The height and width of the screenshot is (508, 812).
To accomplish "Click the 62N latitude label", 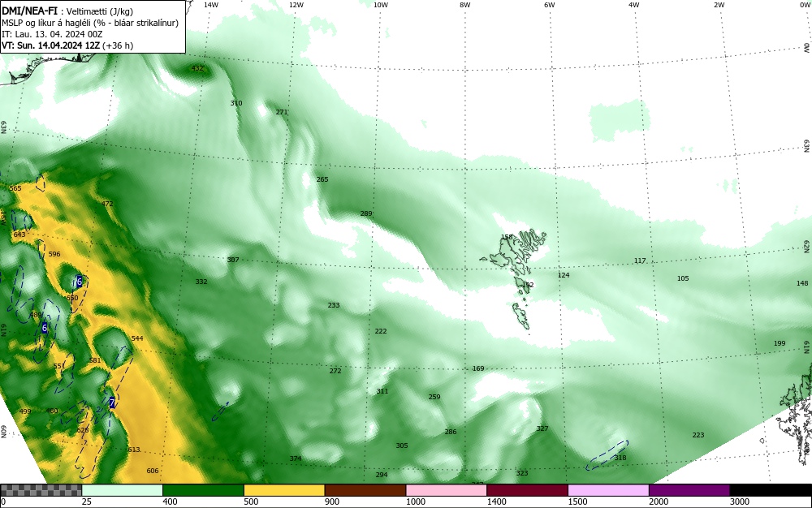I will click(807, 247).
